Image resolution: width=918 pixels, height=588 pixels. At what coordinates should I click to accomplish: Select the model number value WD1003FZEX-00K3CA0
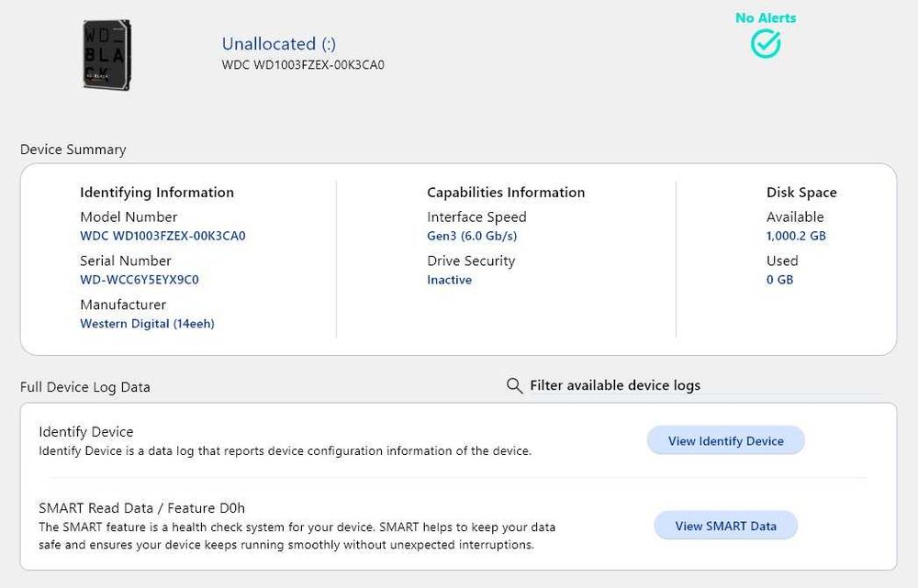point(162,236)
